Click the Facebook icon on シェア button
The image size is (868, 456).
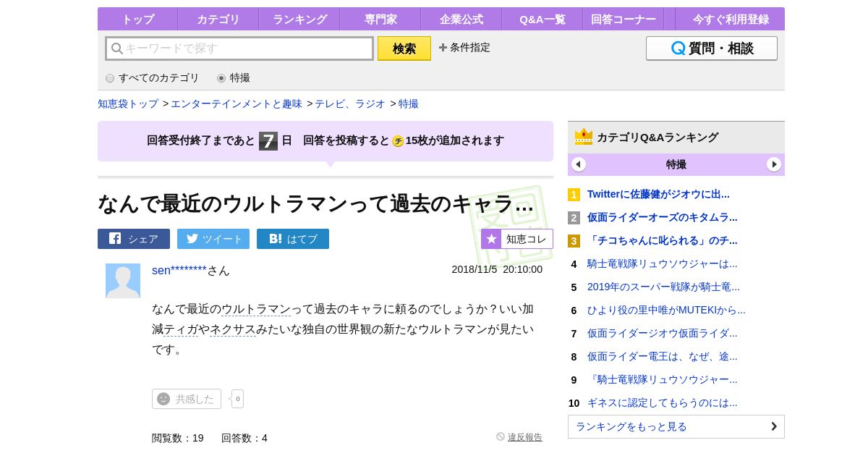click(x=115, y=238)
